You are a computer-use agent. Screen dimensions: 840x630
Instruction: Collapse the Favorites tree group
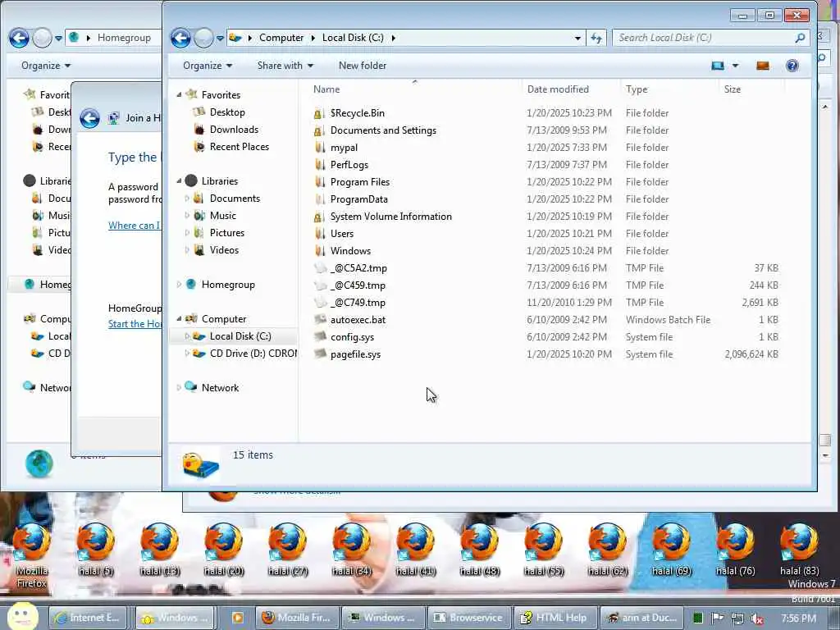[180, 94]
